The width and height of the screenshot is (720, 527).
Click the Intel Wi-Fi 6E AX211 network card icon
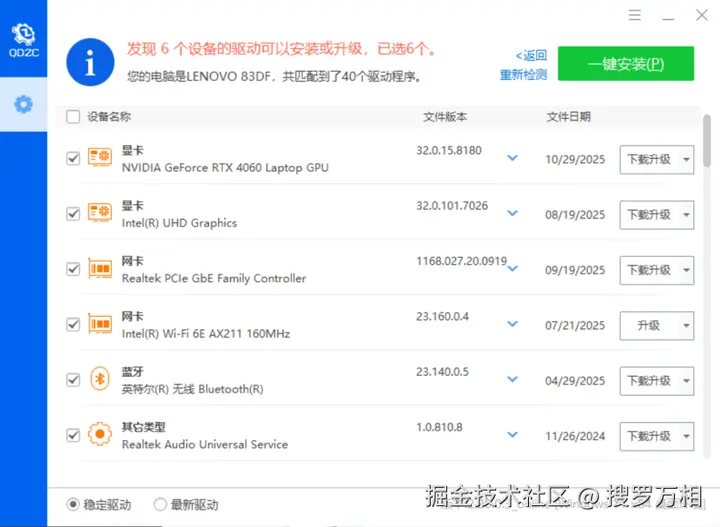[100, 324]
